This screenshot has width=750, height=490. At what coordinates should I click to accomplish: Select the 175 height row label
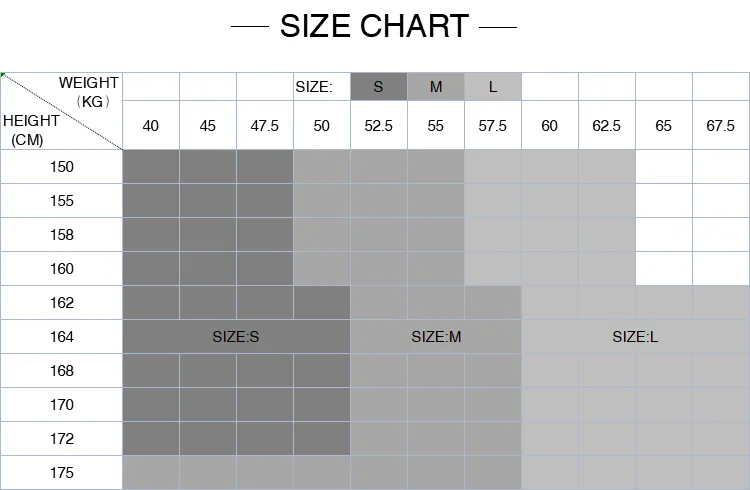[x=62, y=472]
